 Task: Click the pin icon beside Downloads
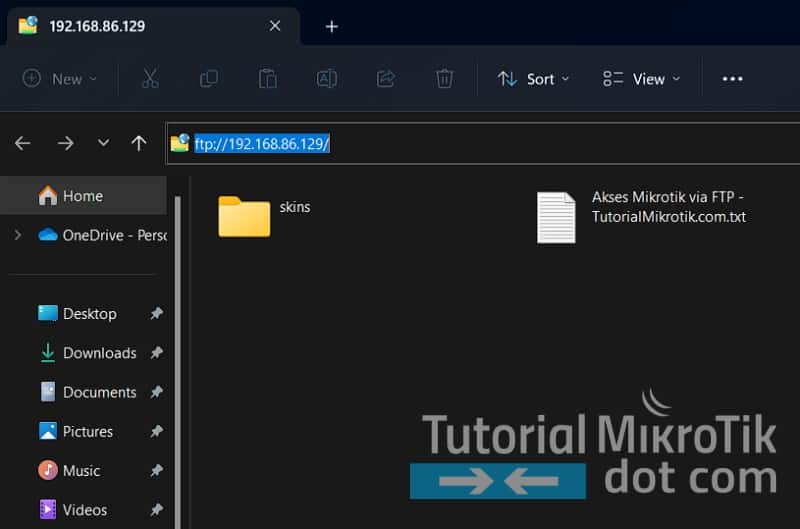157,352
